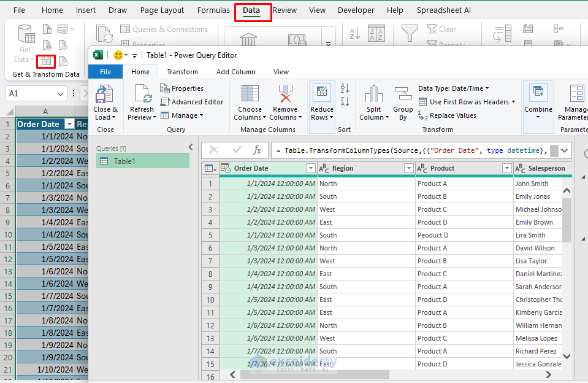Expand the Region column filter dropdown
Image resolution: width=588 pixels, height=383 pixels.
click(x=409, y=168)
